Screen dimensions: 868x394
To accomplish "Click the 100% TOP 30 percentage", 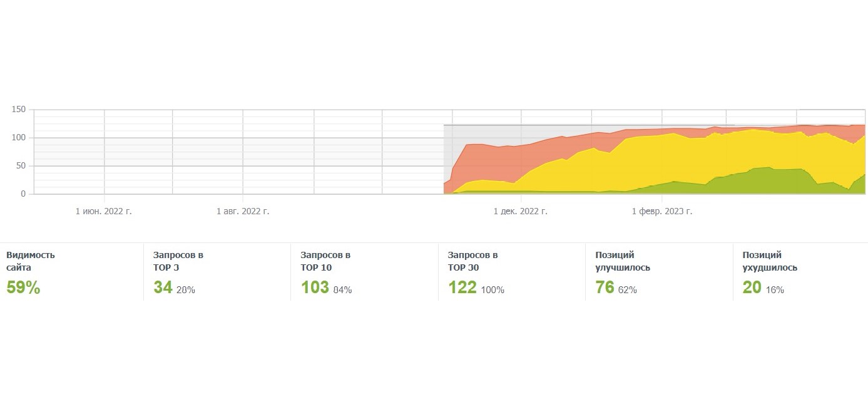I will [493, 290].
